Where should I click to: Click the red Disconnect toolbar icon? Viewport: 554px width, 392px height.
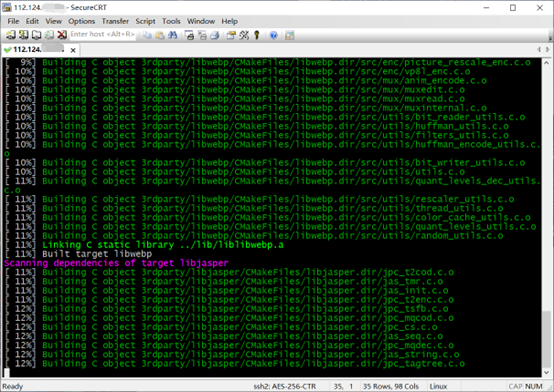click(x=62, y=35)
